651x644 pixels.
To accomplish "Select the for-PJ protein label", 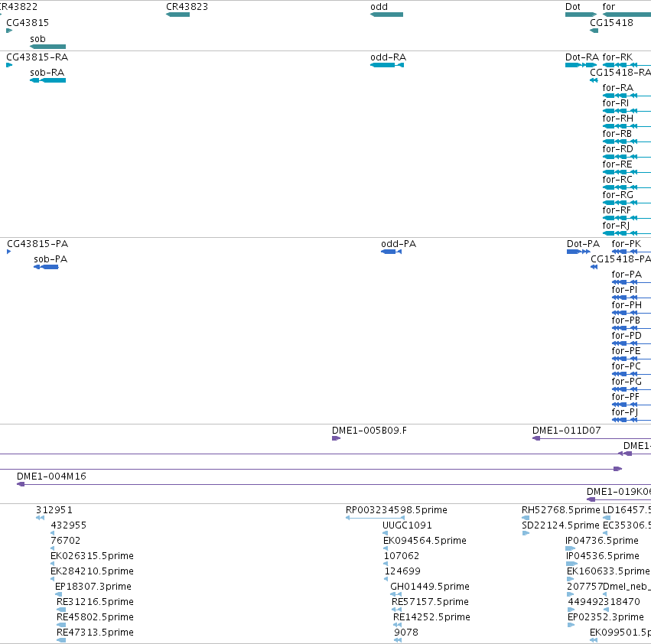I will tap(625, 412).
